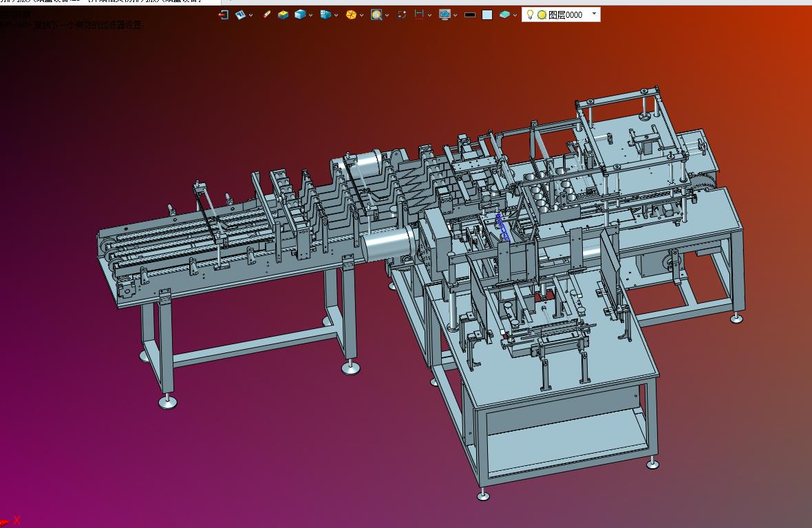Click the yellow circle layer color

(542, 15)
